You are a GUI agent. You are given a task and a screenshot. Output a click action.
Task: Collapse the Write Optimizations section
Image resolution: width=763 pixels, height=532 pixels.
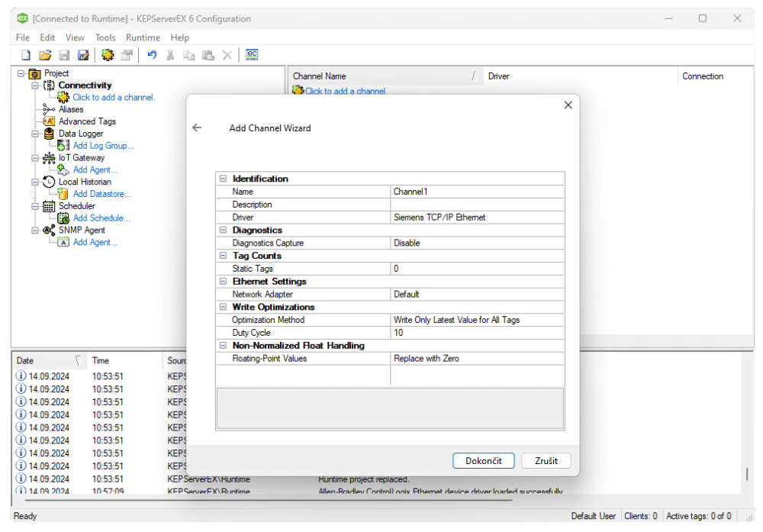click(224, 307)
